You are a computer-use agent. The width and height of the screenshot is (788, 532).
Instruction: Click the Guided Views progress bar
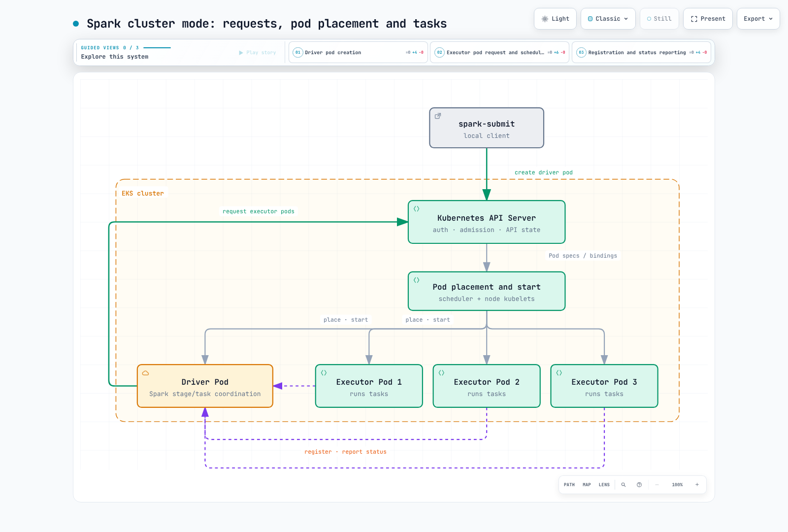[157, 48]
